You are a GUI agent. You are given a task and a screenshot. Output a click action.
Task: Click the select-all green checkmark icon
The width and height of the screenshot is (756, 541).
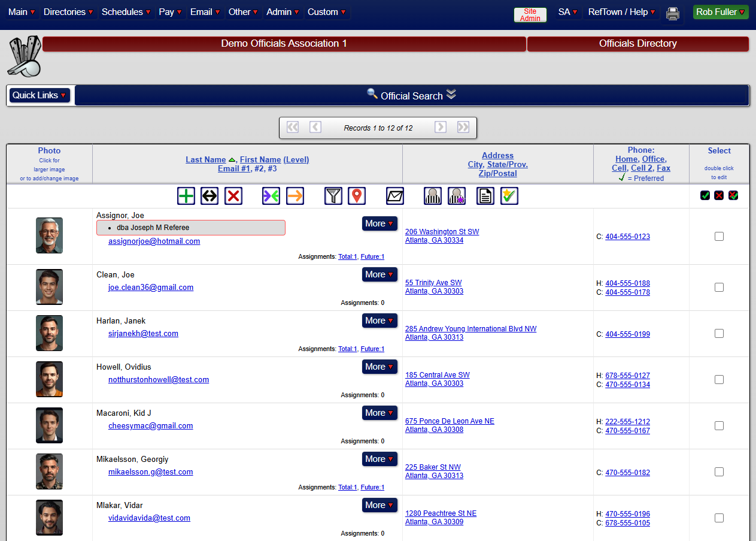705,195
